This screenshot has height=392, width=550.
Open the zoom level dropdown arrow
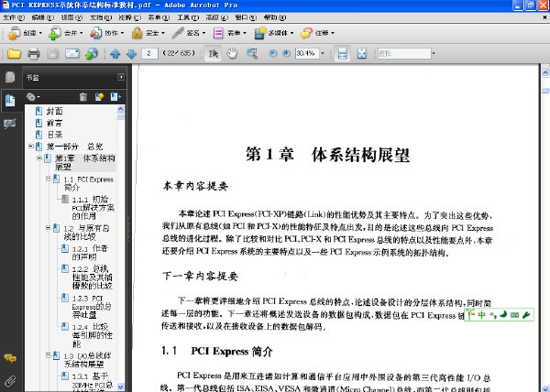pos(323,53)
